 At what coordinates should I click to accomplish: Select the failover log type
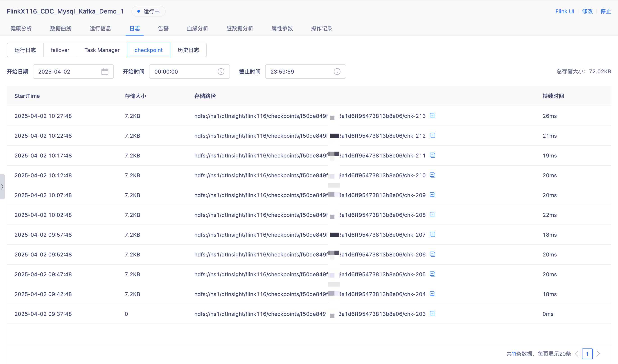point(60,50)
